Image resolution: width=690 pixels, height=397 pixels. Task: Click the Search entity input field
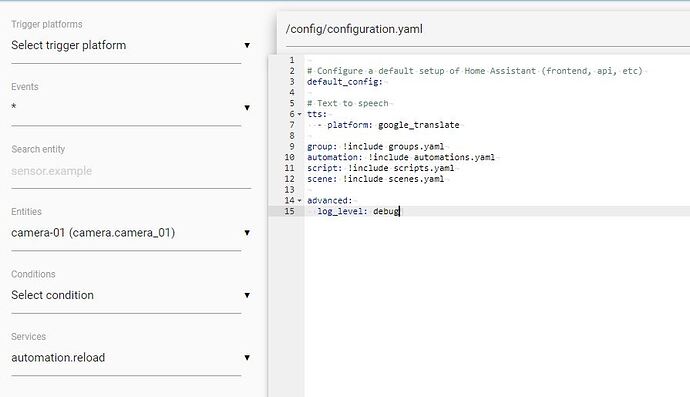click(131, 171)
